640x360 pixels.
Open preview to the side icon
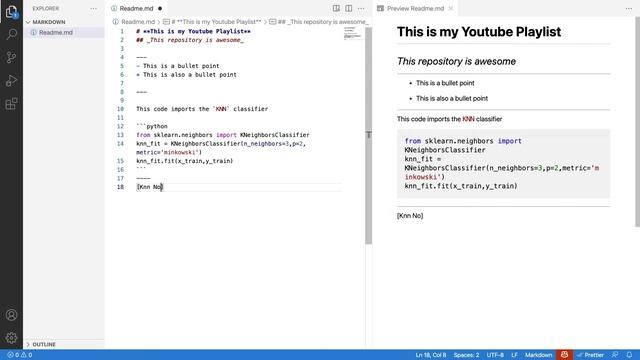click(336, 9)
